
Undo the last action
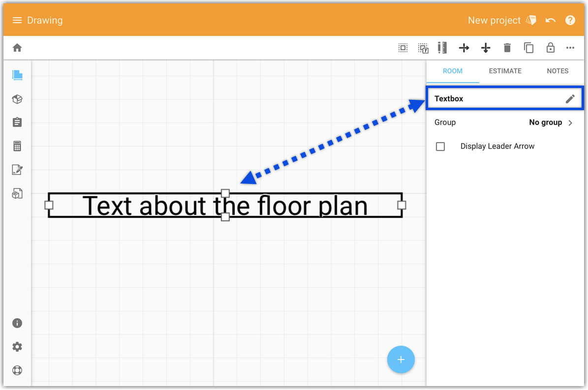tap(551, 20)
